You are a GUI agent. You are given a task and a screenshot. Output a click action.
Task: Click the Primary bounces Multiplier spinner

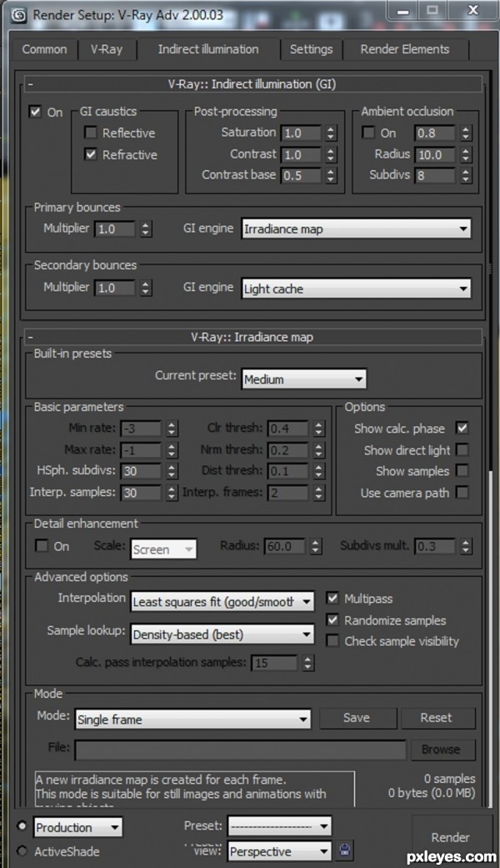pos(146,228)
